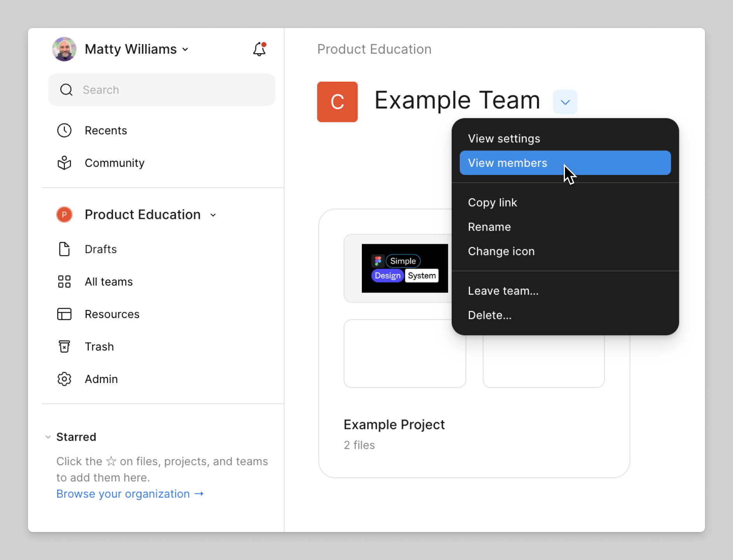The height and width of the screenshot is (560, 733).
Task: Choose View settings from the menu
Action: [504, 139]
